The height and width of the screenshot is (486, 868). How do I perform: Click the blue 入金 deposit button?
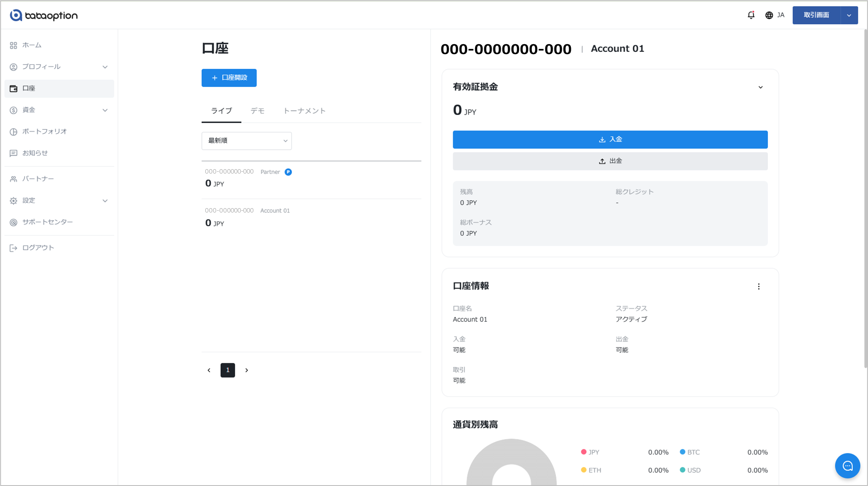point(610,139)
